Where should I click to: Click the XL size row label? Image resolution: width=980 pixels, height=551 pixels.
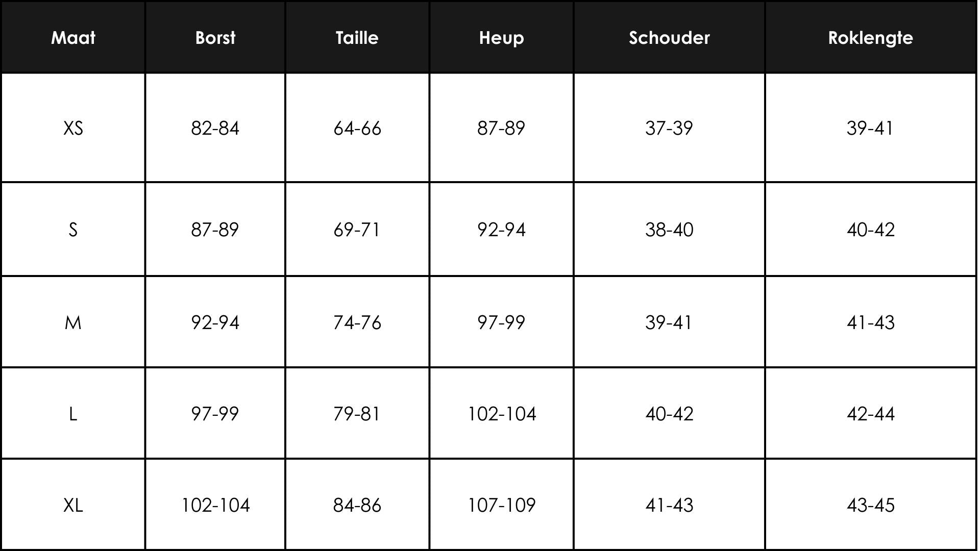(x=73, y=505)
